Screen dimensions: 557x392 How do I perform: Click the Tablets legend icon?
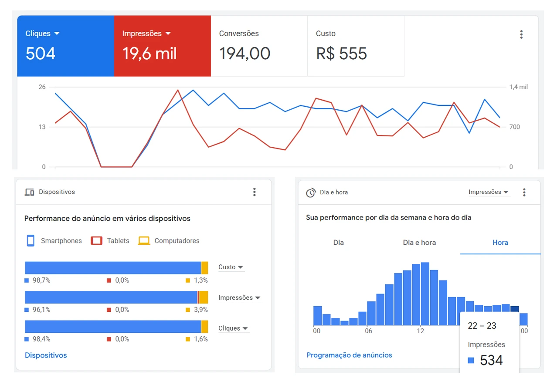pyautogui.click(x=96, y=241)
